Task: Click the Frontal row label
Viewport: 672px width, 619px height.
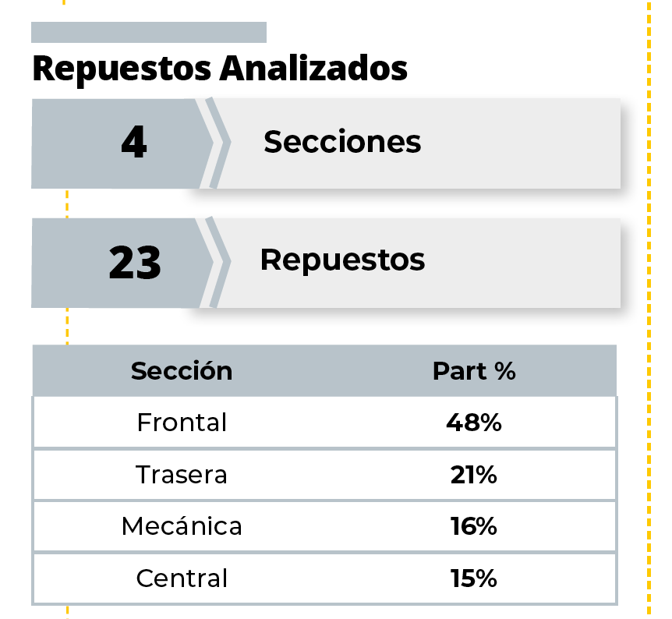Action: click(182, 423)
